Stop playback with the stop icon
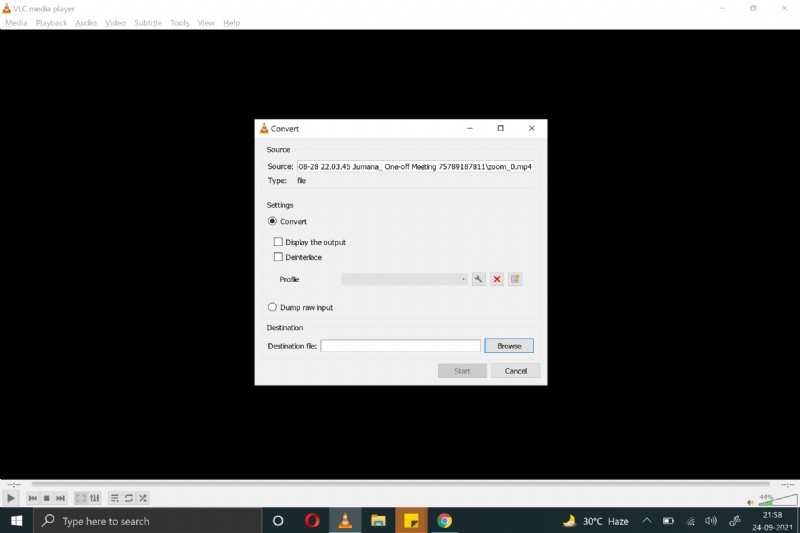The width and height of the screenshot is (800, 533). point(46,498)
